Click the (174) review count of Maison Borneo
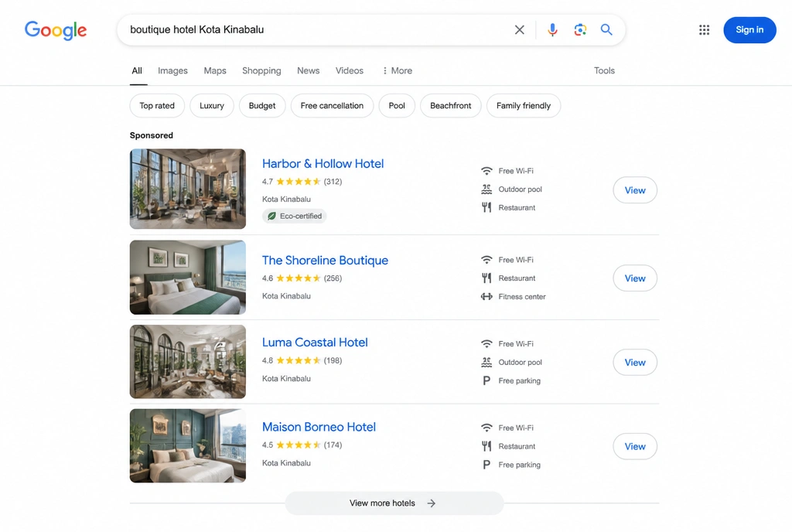 [x=333, y=445]
